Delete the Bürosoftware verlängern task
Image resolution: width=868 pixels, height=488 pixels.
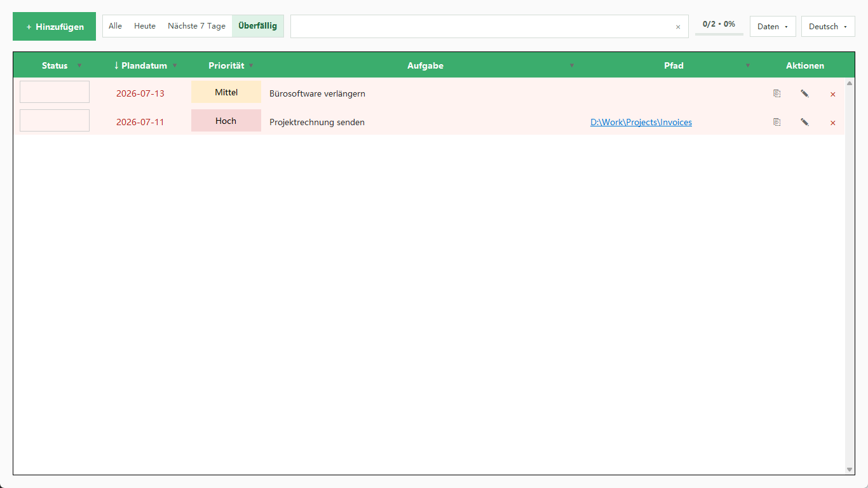pyautogui.click(x=833, y=94)
